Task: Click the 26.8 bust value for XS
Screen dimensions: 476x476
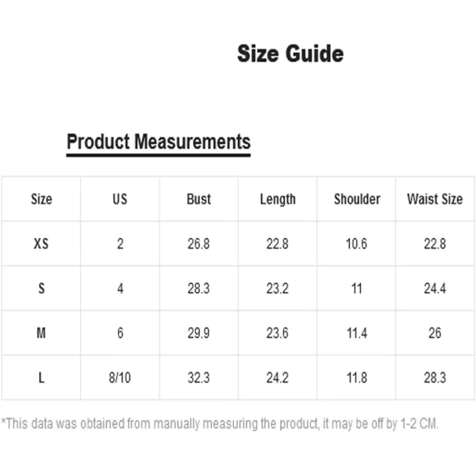Action: 198,244
